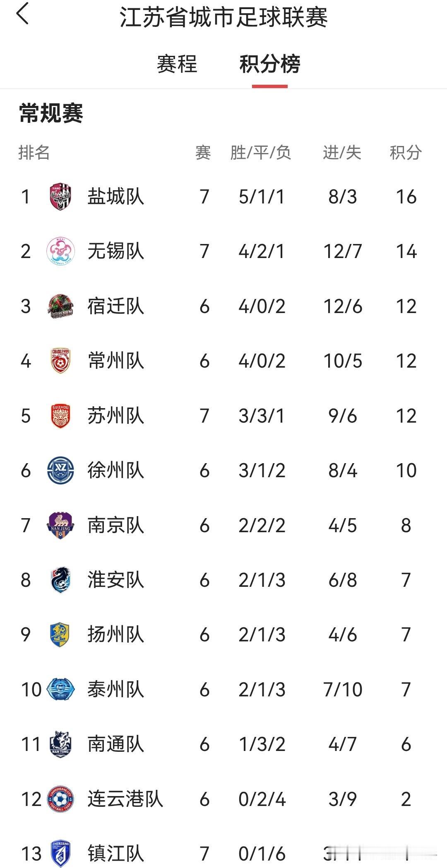
Task: Open the 连云港队 team row
Action: point(223,799)
